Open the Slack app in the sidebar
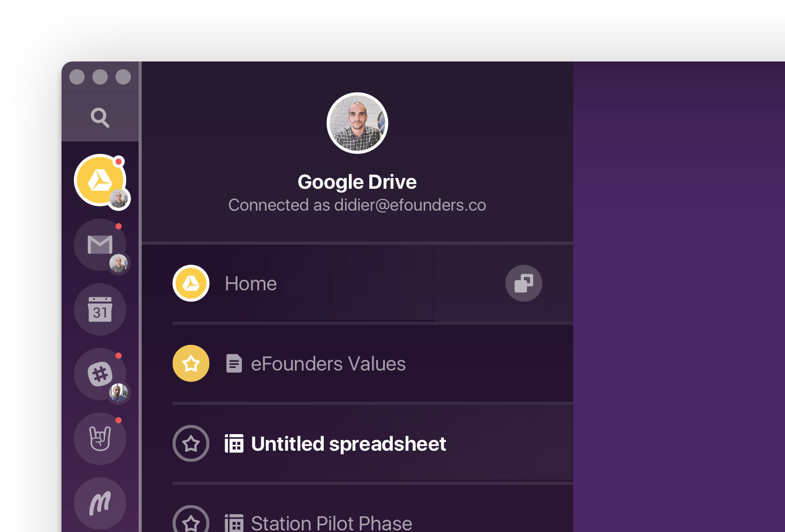Screen dimensions: 785x532 100,374
